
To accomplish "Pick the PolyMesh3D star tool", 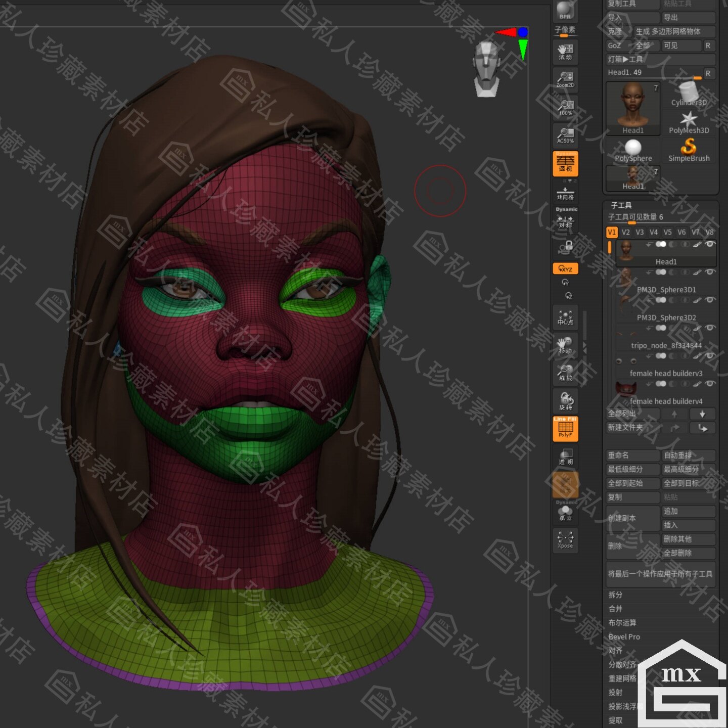I will 689,123.
